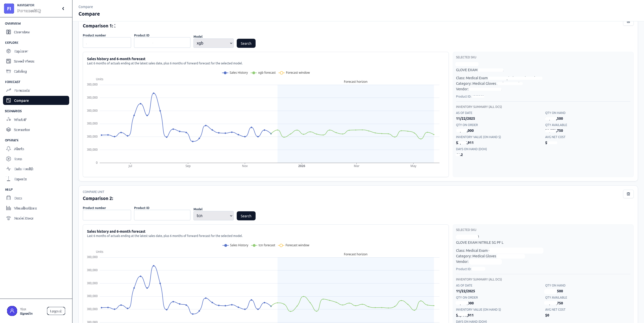
Task: Click the Overview grid icon
Action: coord(9,32)
